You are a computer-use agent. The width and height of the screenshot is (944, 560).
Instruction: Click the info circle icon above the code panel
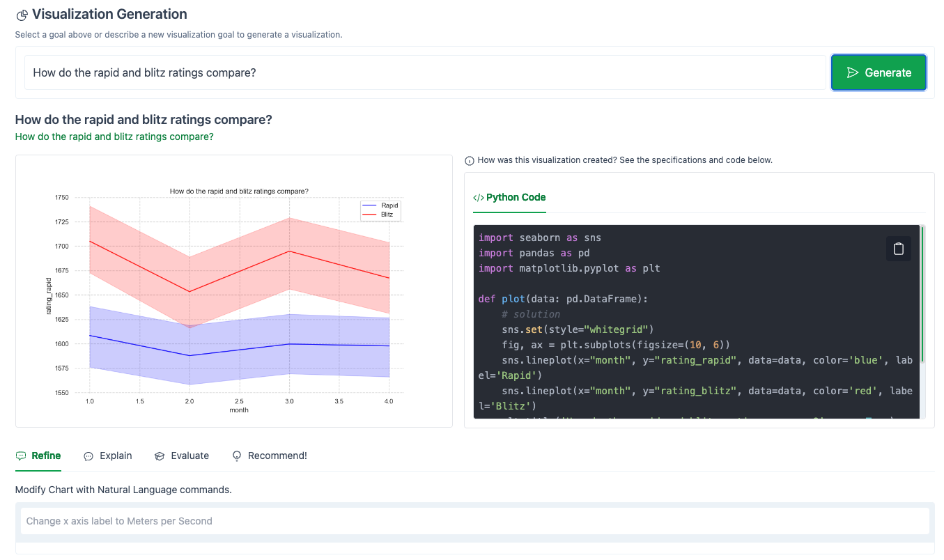(469, 160)
